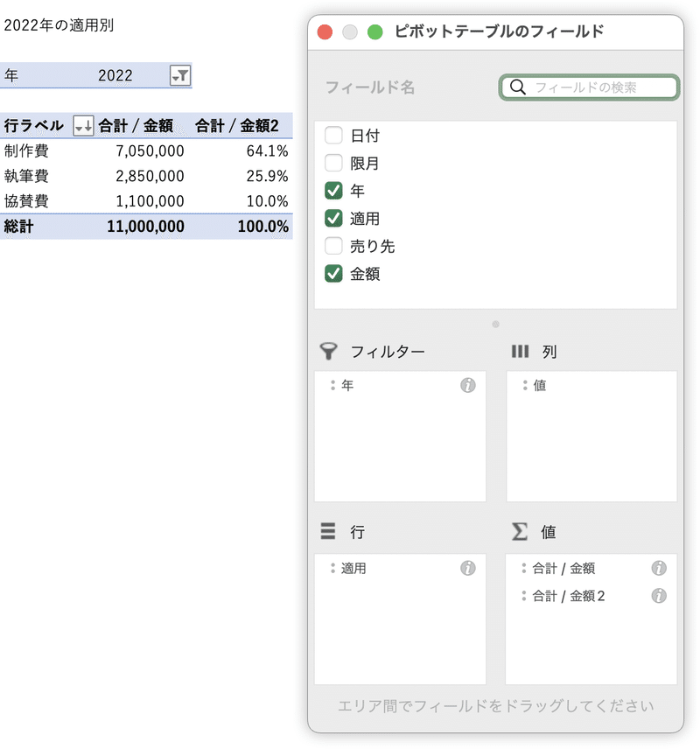The height and width of the screenshot is (749, 700).
Task: Click the drag handle of 合計 / 金額 2
Action: coord(524,596)
